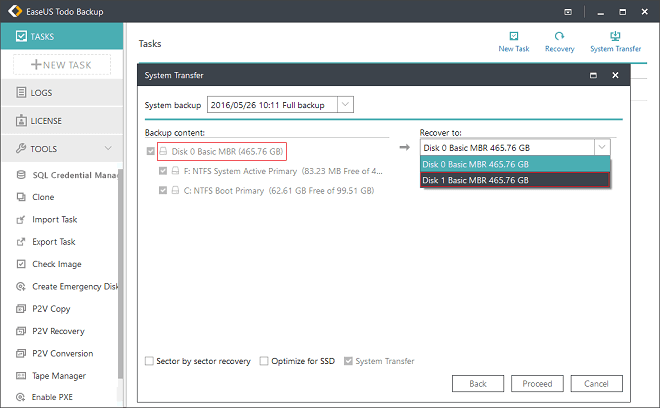Select Disk 1 Basic MBR in dropdown list
This screenshot has height=408, width=660.
(515, 180)
